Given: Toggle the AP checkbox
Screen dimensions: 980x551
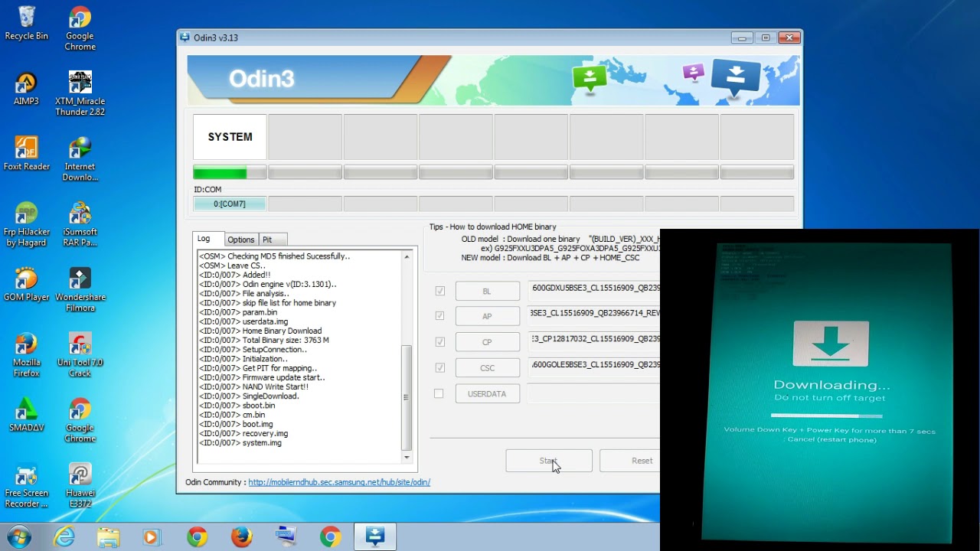Looking at the screenshot, I should pyautogui.click(x=439, y=315).
